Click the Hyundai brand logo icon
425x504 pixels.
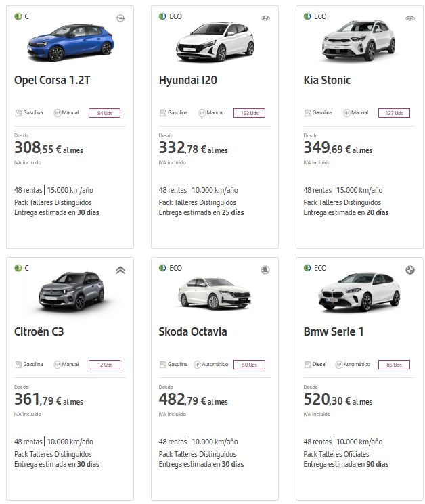click(x=265, y=18)
